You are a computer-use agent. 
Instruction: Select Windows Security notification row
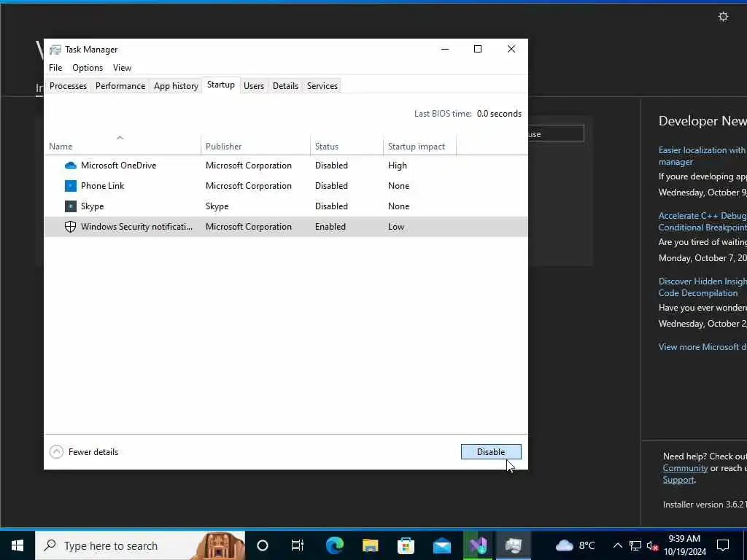pyautogui.click(x=286, y=227)
